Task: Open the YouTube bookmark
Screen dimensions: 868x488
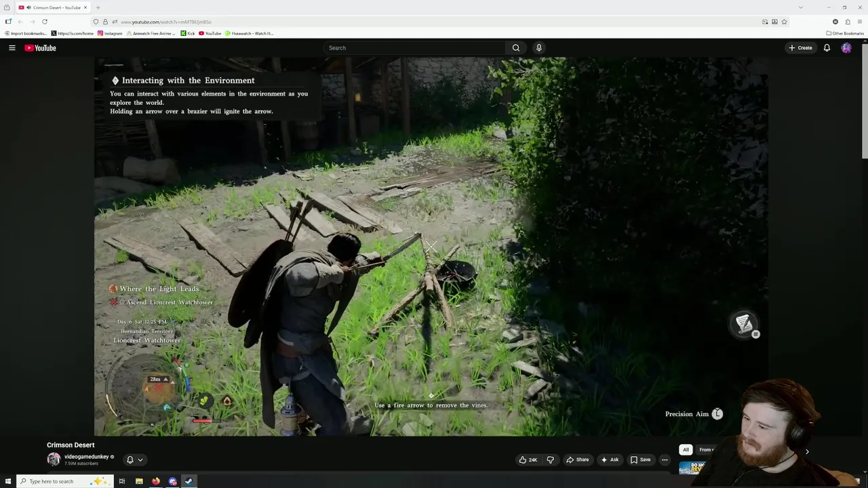Action: (210, 33)
